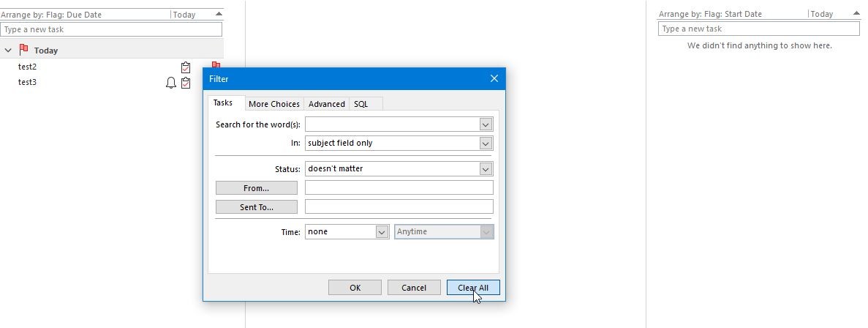Collapse the Today group chevron

[8, 50]
